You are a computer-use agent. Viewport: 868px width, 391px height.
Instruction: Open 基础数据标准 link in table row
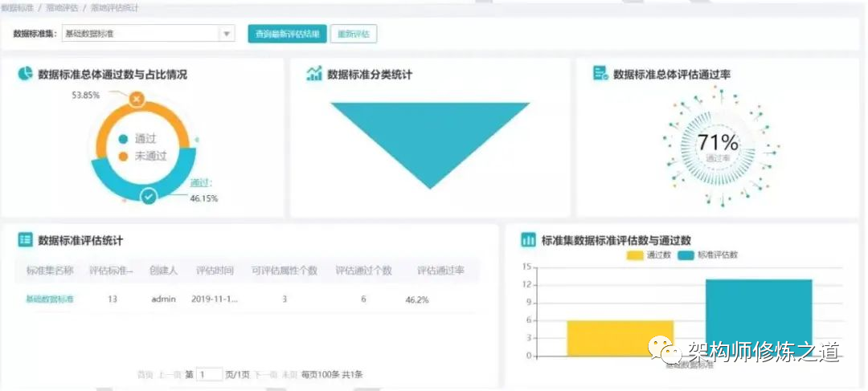tap(50, 299)
